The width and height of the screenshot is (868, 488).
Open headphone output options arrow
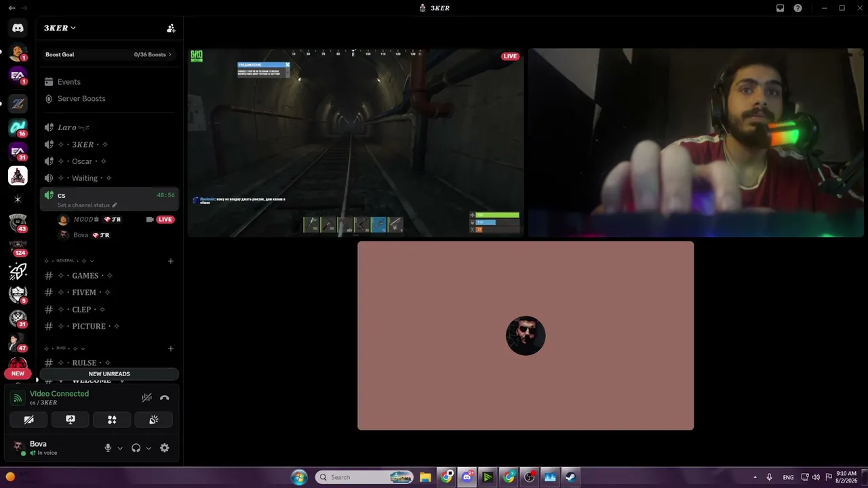click(149, 448)
